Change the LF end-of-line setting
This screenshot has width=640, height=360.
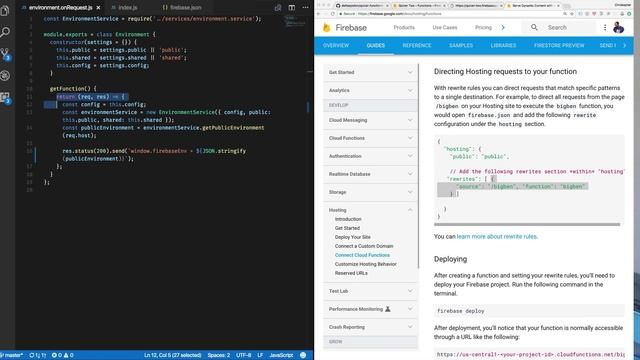260,356
